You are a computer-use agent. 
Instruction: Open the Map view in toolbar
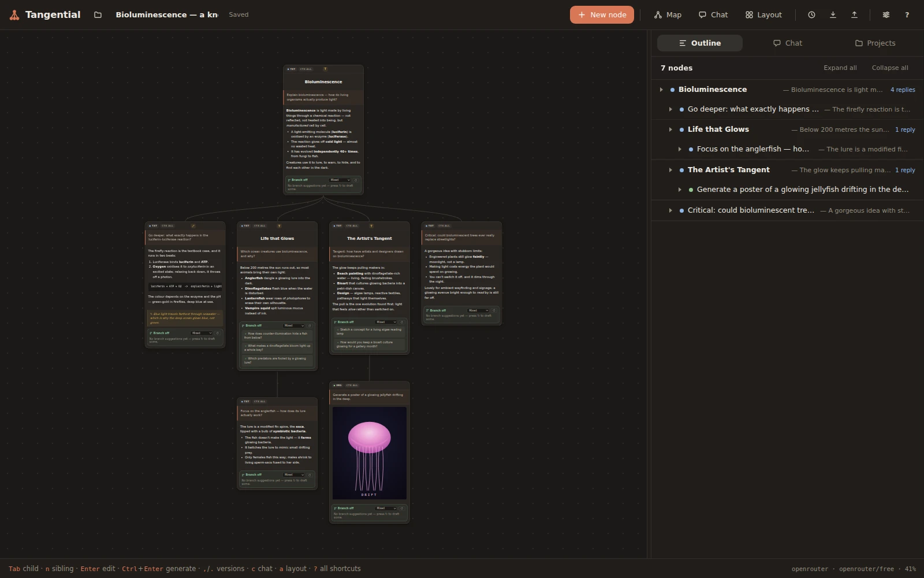point(668,15)
